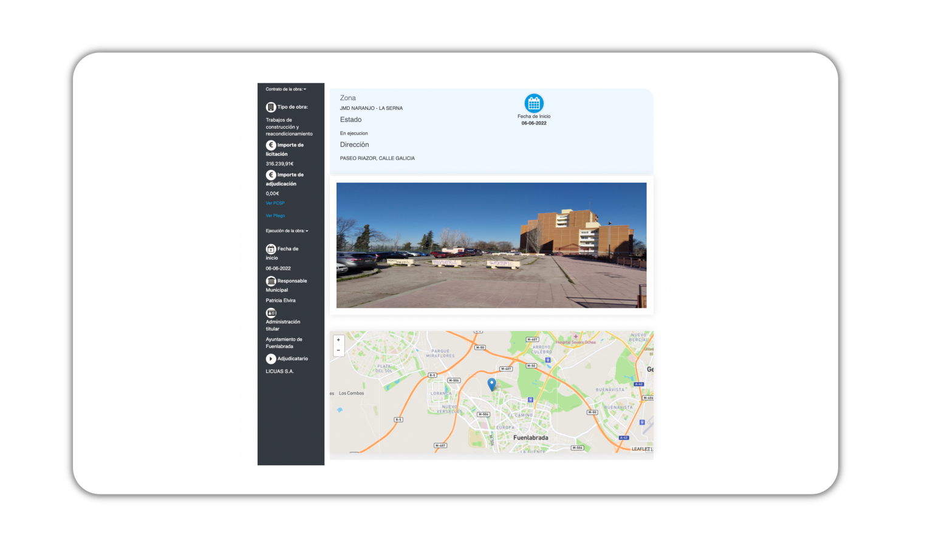Click the institution icon beside Responsable Municipal

271,281
